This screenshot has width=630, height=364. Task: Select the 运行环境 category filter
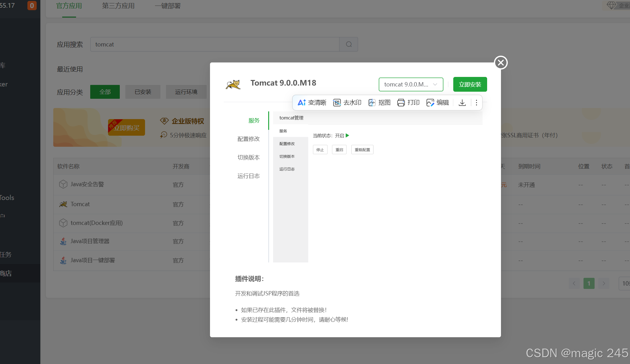186,92
